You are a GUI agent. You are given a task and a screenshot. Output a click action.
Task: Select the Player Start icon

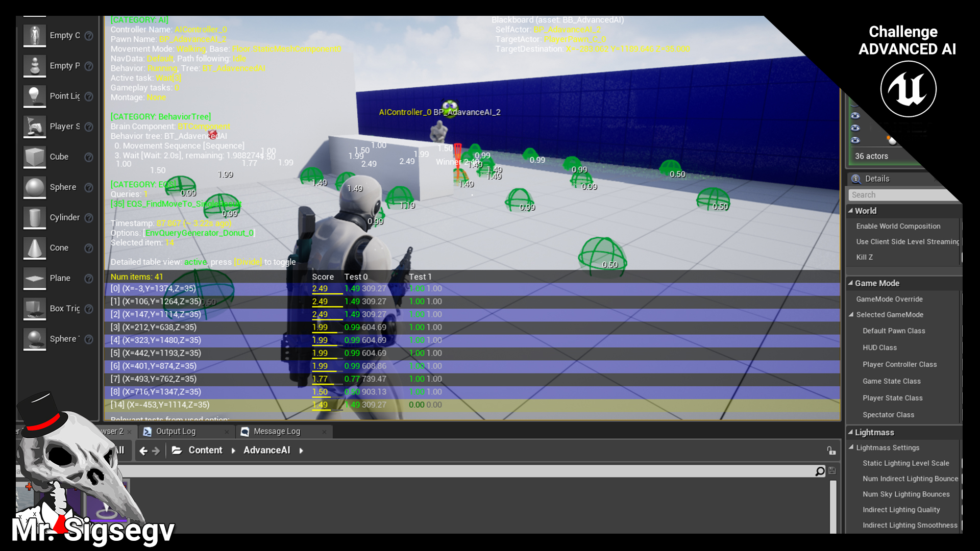coord(34,127)
